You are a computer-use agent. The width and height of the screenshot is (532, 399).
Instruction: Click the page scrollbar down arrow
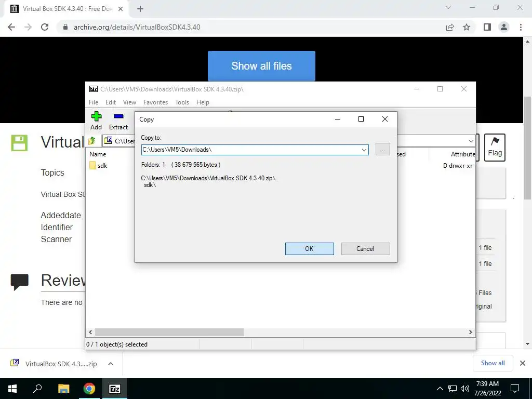[x=528, y=344]
